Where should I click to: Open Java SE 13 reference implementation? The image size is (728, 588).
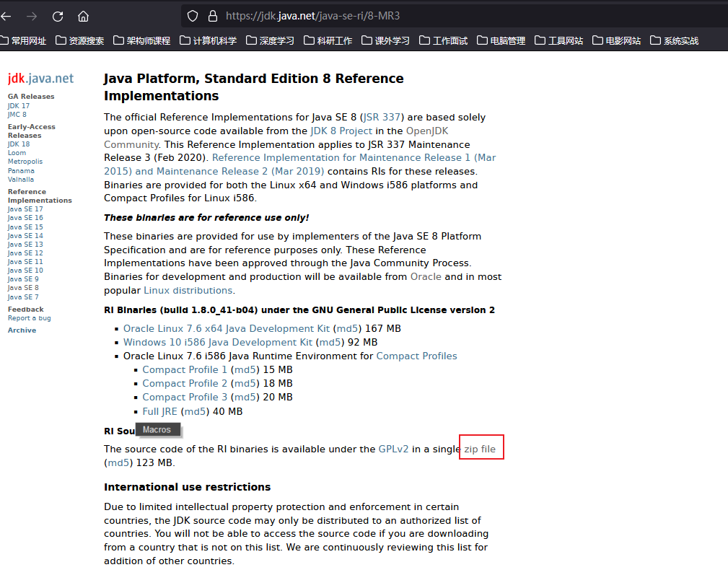25,245
